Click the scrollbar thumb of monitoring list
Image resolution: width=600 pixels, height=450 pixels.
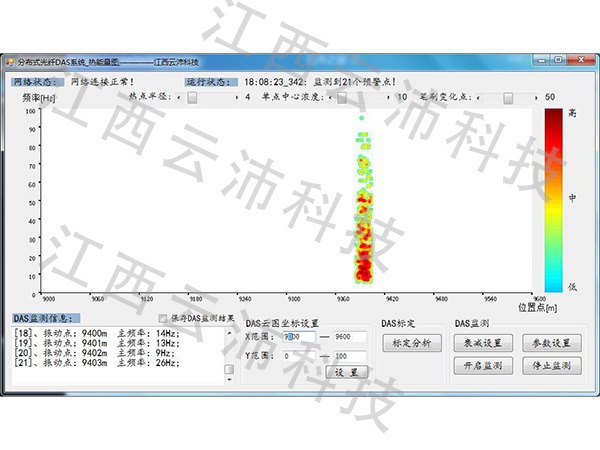[229, 369]
